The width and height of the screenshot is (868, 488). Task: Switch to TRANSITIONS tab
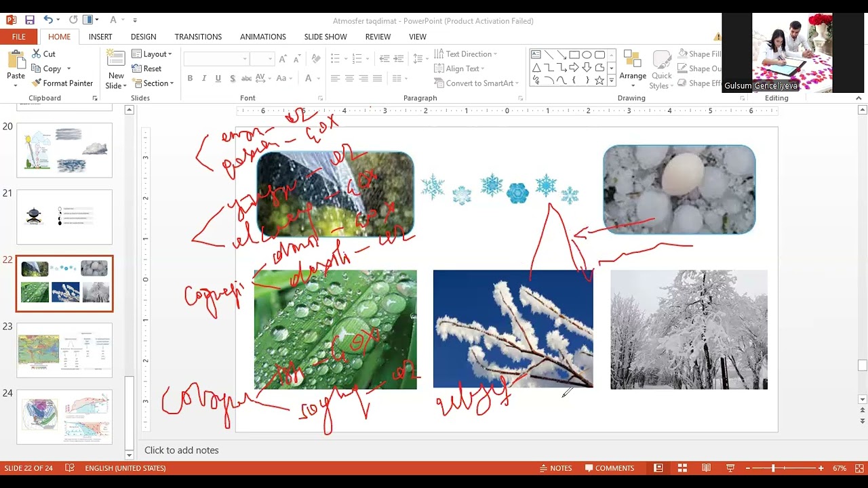coord(198,37)
